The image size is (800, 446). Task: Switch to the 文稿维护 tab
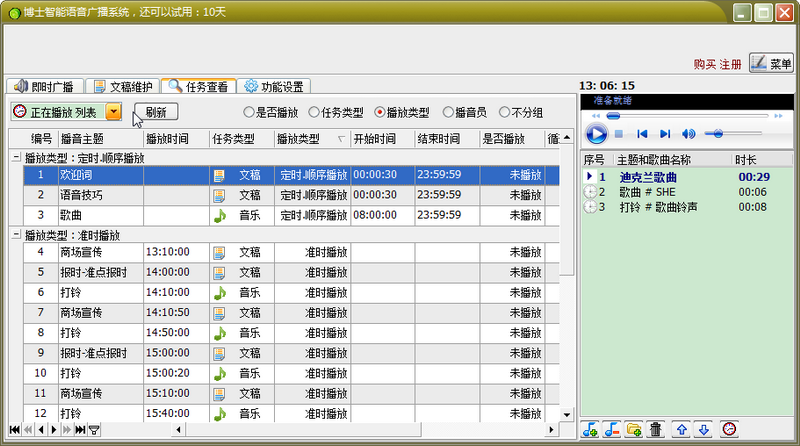[123, 87]
